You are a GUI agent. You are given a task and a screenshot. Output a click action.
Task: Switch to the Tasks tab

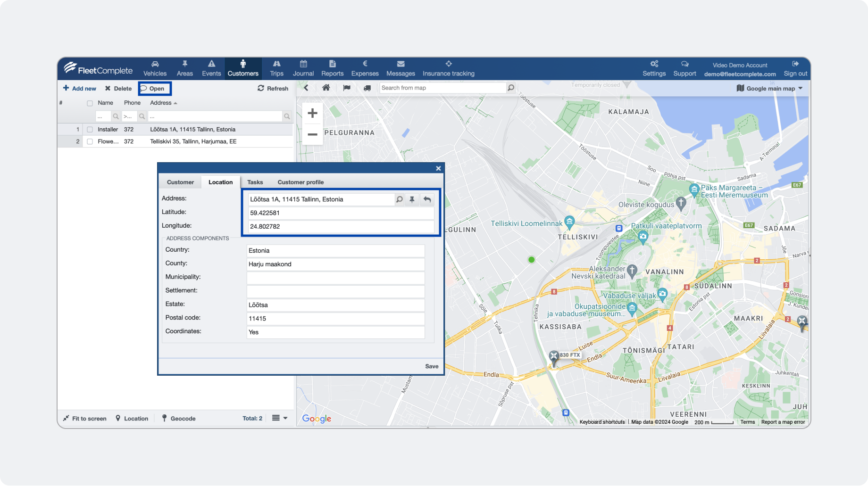255,182
